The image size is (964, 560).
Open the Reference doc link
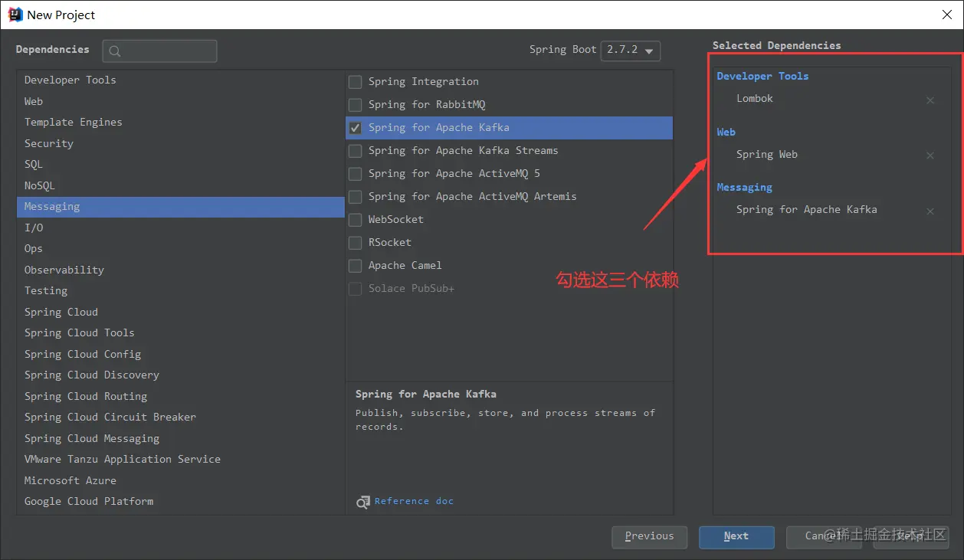(414, 501)
